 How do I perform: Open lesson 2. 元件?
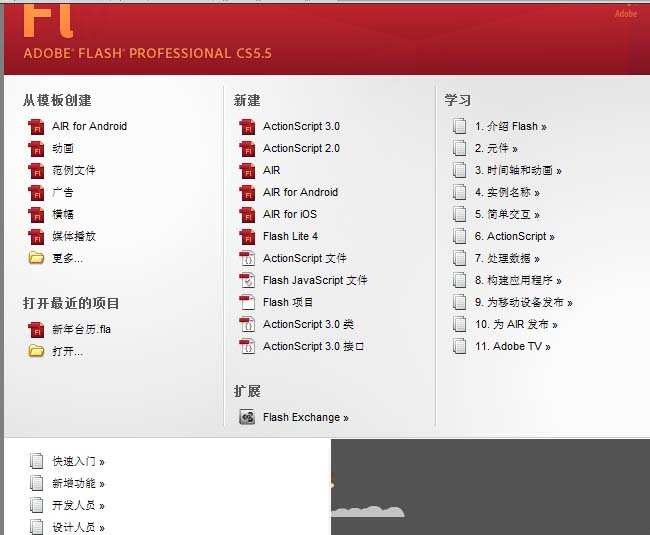pos(496,148)
